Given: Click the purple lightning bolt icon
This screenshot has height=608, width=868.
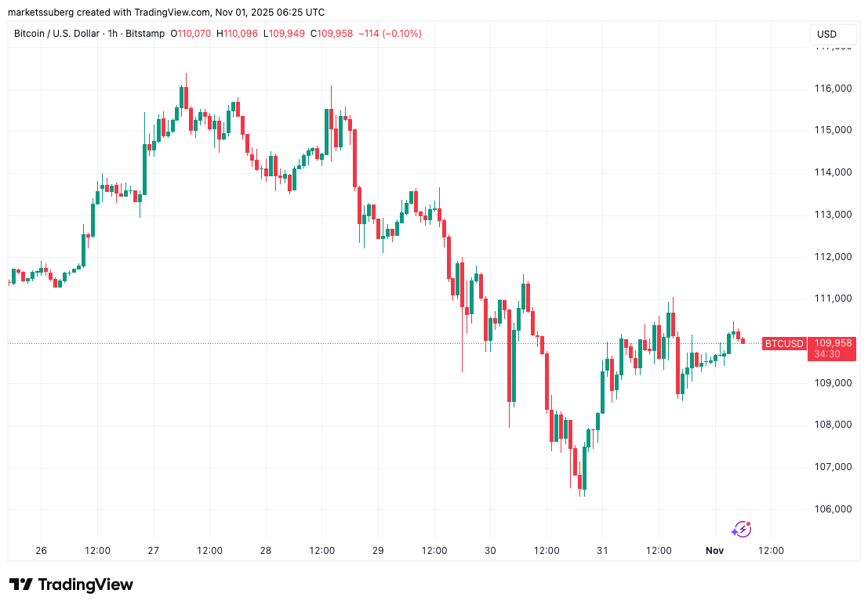Looking at the screenshot, I should [x=741, y=530].
